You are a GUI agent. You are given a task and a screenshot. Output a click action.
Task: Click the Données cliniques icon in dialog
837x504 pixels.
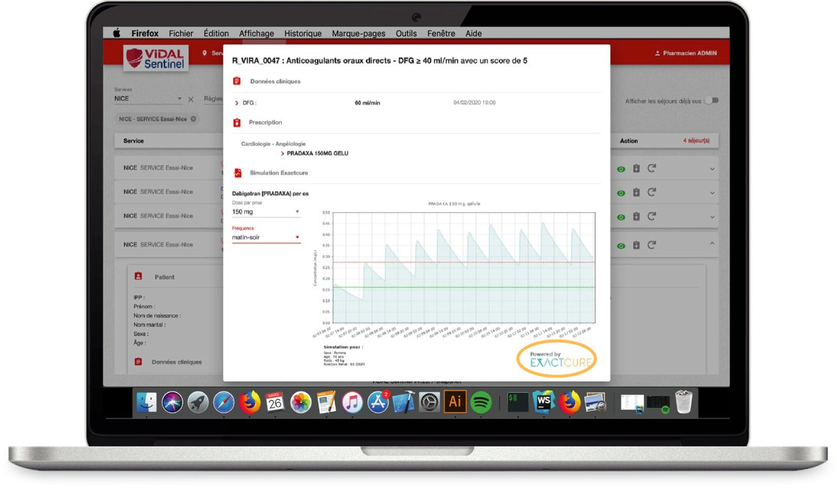237,81
